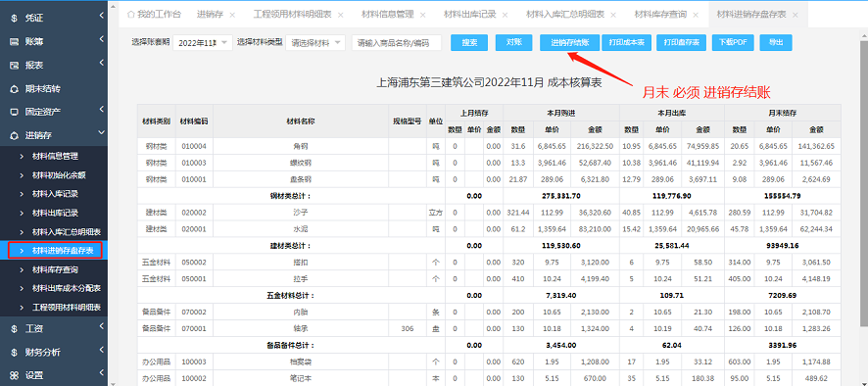Click the 角钢 material name cell

(301, 146)
